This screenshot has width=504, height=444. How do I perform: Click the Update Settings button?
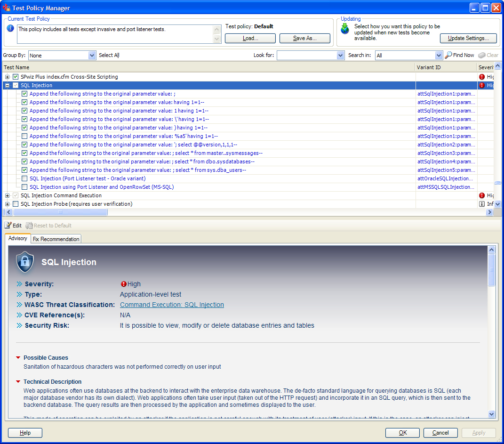point(468,38)
